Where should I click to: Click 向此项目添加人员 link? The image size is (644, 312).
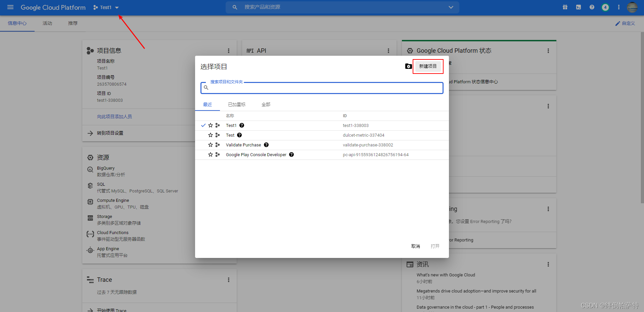coord(114,117)
